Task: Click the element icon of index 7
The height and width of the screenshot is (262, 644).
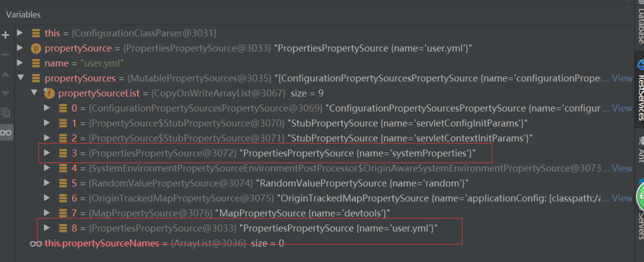Action: [x=63, y=213]
